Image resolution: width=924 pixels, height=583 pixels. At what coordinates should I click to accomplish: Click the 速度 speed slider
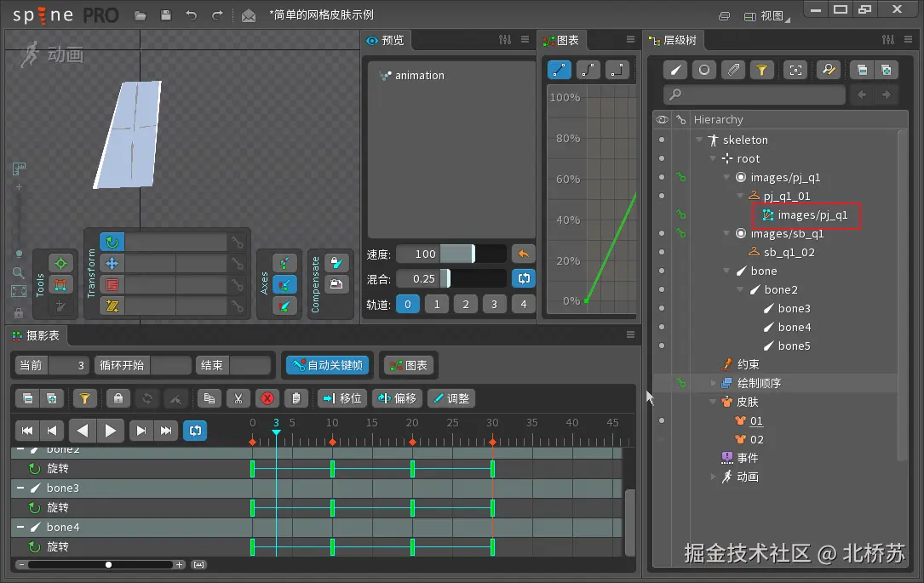tap(458, 254)
